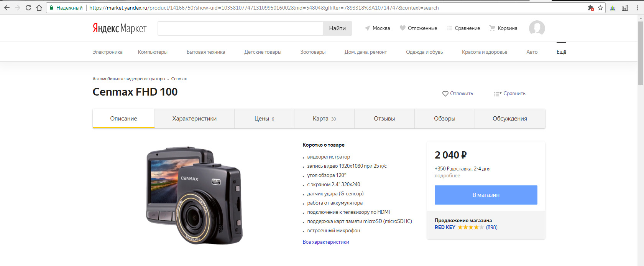Expand delivery details via подробнее

[447, 176]
